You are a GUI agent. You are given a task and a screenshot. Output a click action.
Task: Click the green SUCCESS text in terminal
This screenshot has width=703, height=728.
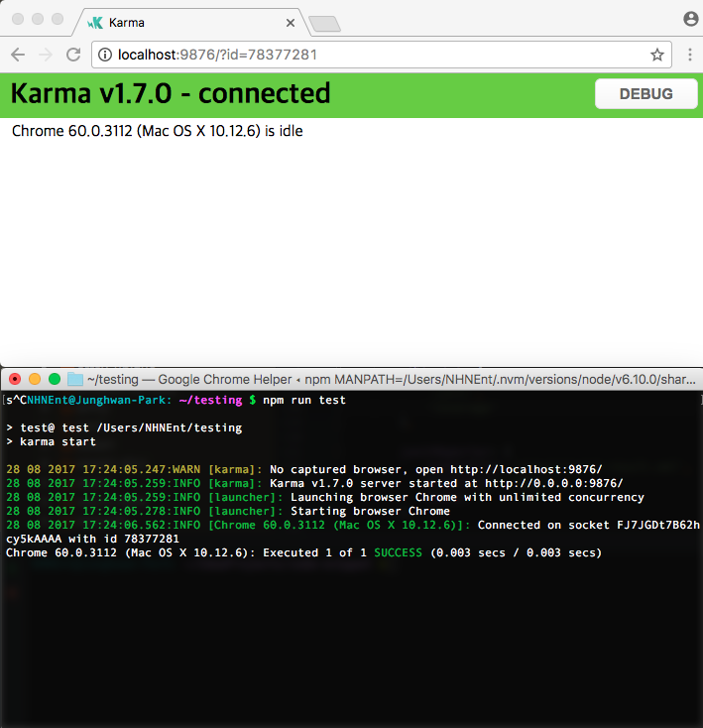tap(399, 553)
